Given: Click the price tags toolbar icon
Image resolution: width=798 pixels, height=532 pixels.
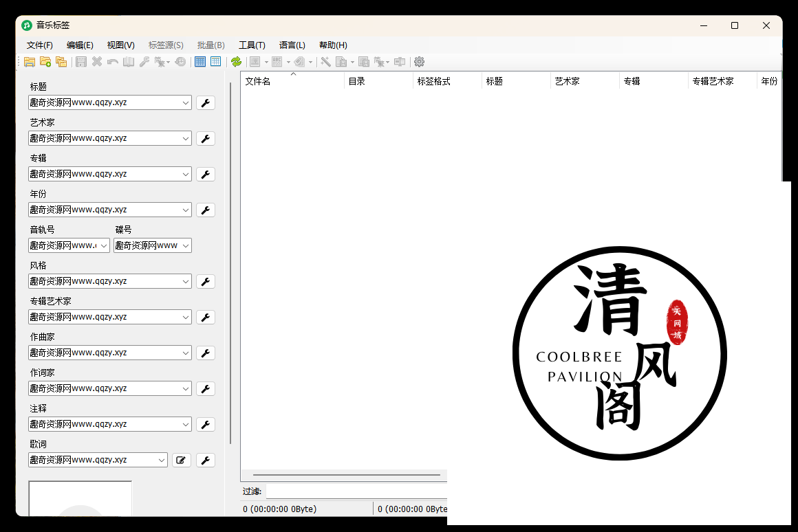Looking at the screenshot, I should [299, 62].
